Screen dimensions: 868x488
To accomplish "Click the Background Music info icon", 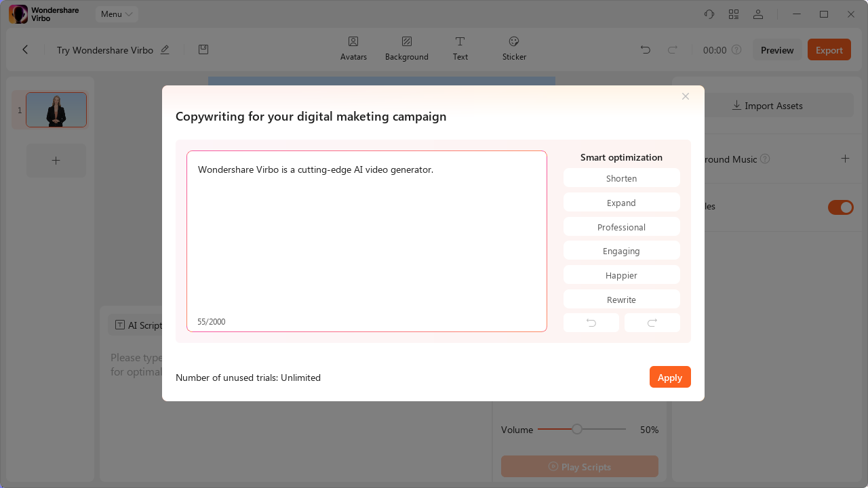I will click(x=765, y=159).
